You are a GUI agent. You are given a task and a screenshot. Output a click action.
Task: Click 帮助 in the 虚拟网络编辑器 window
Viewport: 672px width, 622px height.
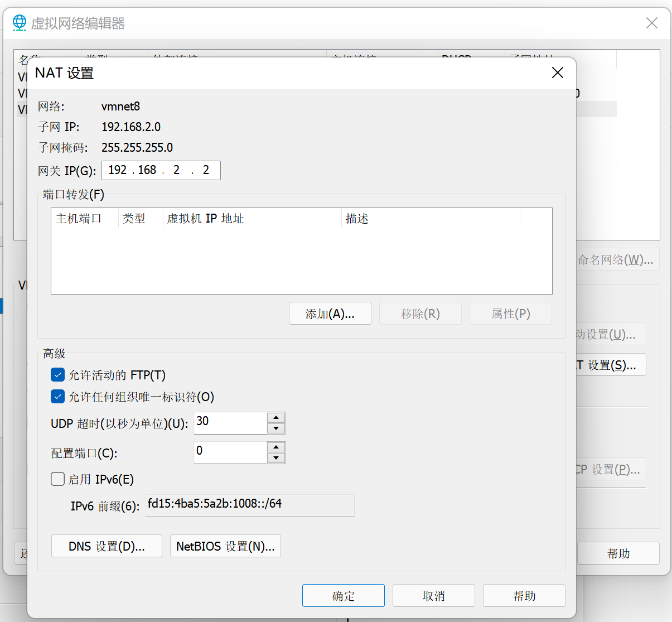[x=618, y=553]
